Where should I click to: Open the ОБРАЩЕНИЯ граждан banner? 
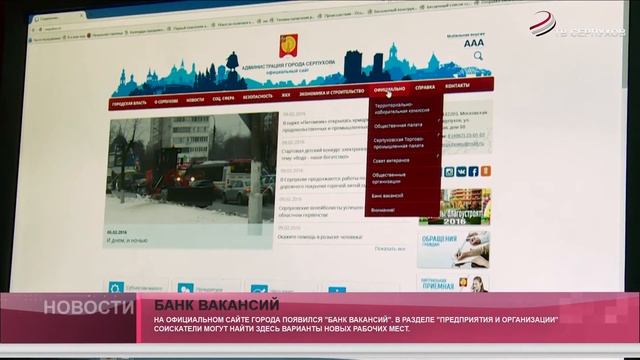pyautogui.click(x=453, y=250)
